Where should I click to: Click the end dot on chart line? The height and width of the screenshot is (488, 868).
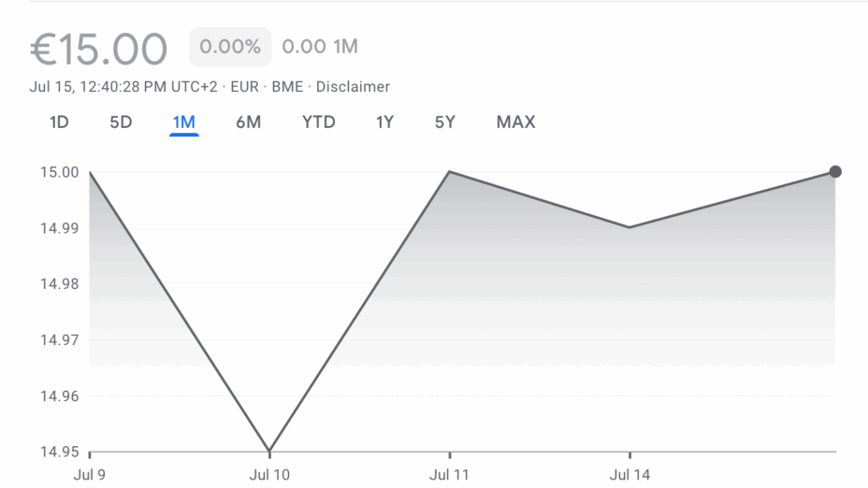835,171
